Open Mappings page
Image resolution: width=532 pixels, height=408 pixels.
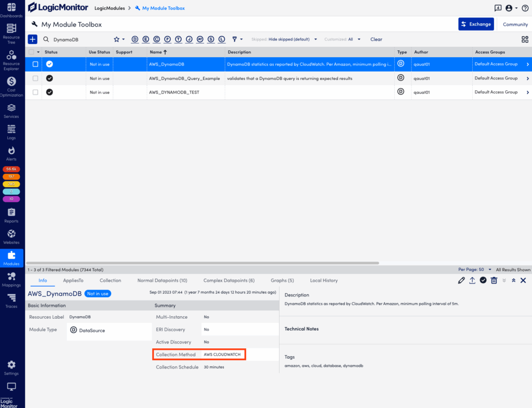tap(11, 280)
